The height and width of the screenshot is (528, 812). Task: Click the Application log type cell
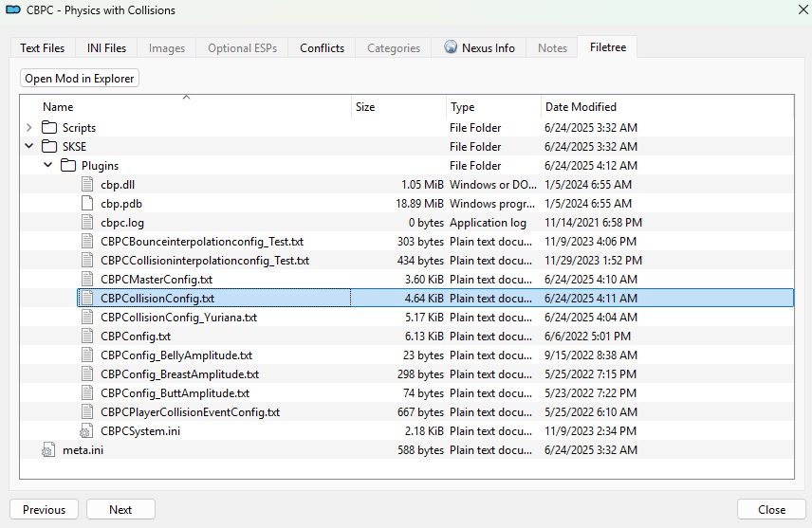click(488, 223)
